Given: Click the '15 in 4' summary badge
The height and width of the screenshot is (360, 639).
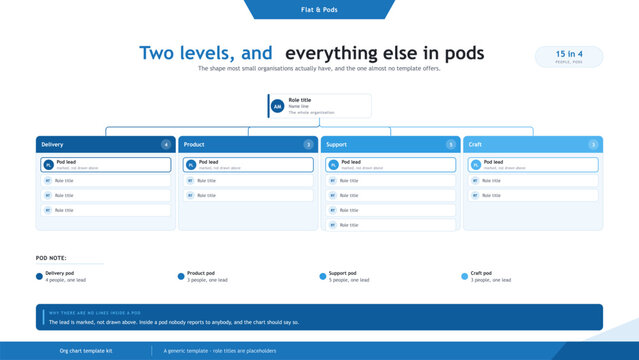Looking at the screenshot, I should tap(569, 56).
